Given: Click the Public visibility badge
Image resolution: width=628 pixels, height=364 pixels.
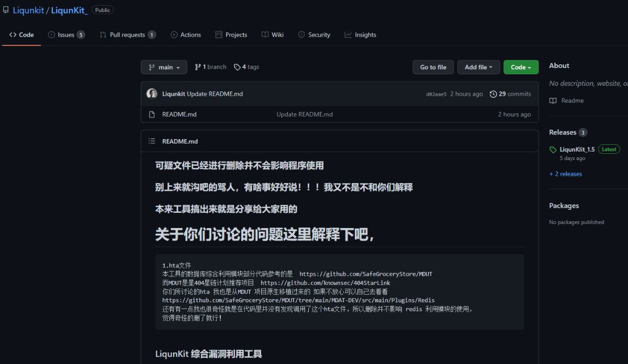Looking at the screenshot, I should 103,10.
